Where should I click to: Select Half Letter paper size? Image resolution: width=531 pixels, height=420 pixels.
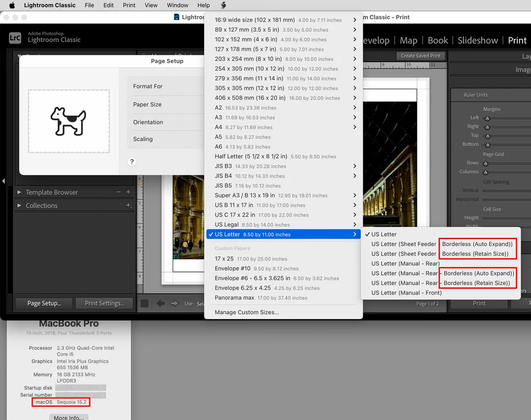[283, 156]
